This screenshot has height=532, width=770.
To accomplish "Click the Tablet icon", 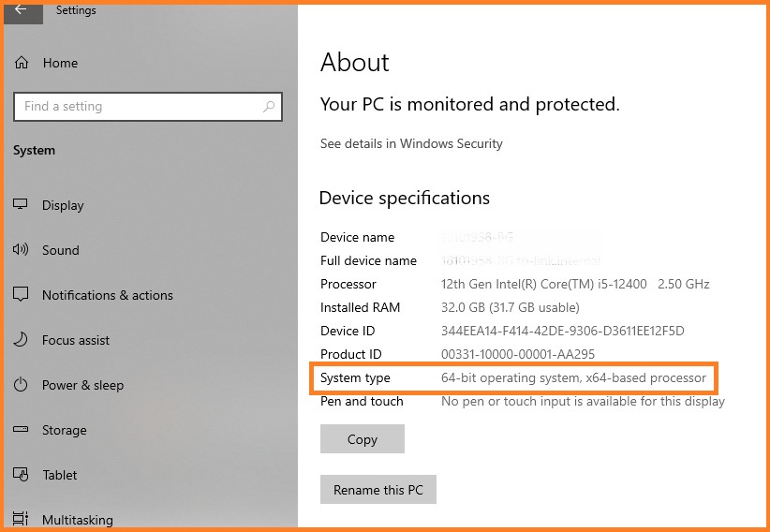I will pyautogui.click(x=22, y=475).
